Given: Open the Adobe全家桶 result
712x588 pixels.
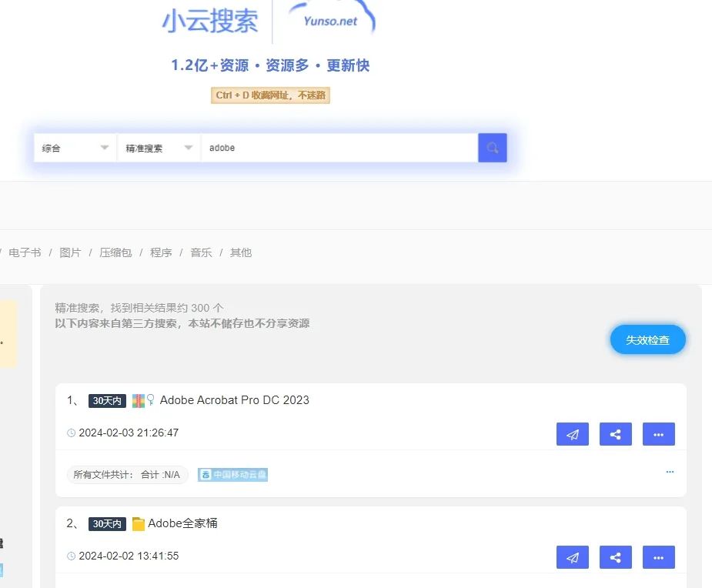Looking at the screenshot, I should pyautogui.click(x=182, y=523).
